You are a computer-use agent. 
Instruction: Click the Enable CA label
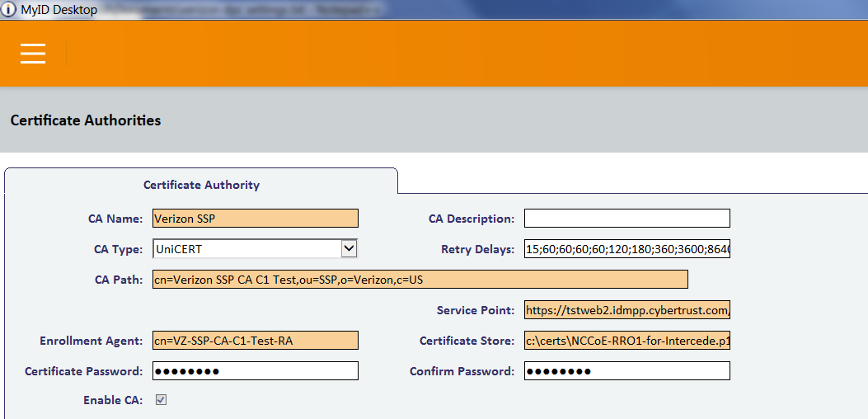tap(113, 399)
